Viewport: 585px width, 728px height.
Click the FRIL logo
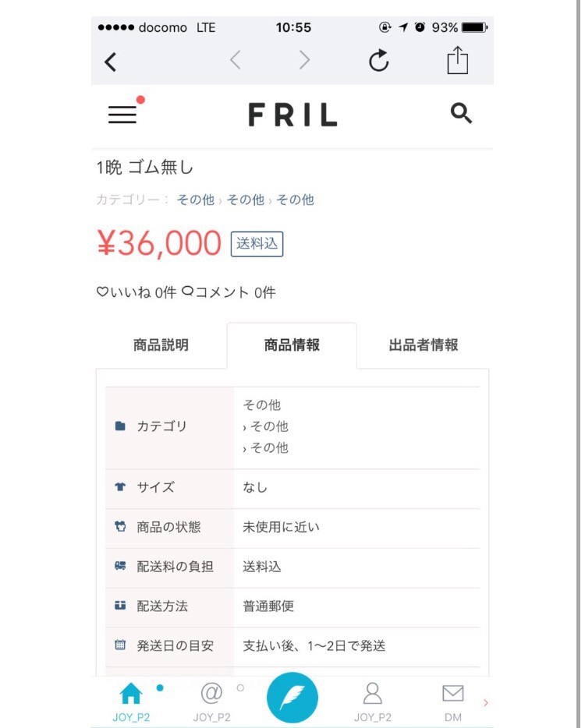pyautogui.click(x=292, y=115)
